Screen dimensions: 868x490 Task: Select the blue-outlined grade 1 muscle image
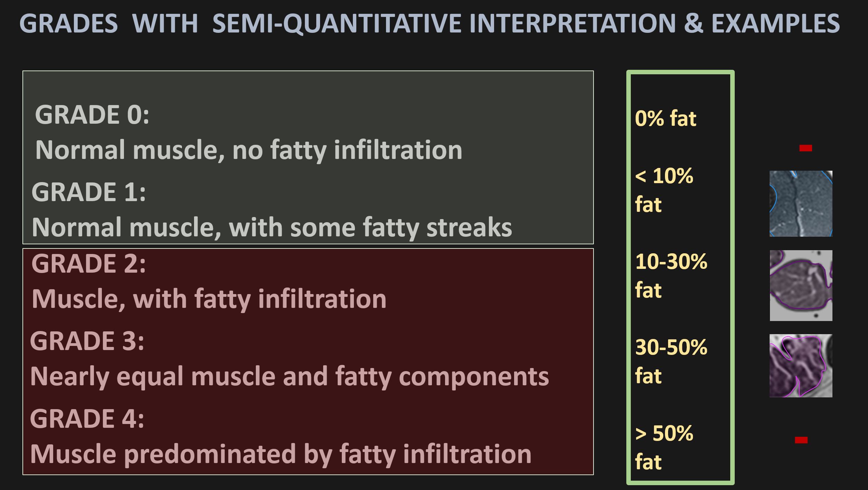(x=801, y=204)
